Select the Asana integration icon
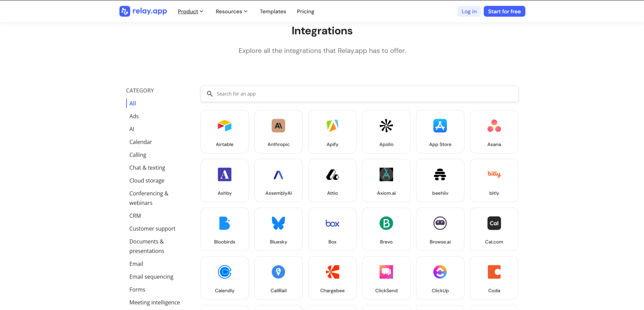644x310 pixels. click(494, 126)
